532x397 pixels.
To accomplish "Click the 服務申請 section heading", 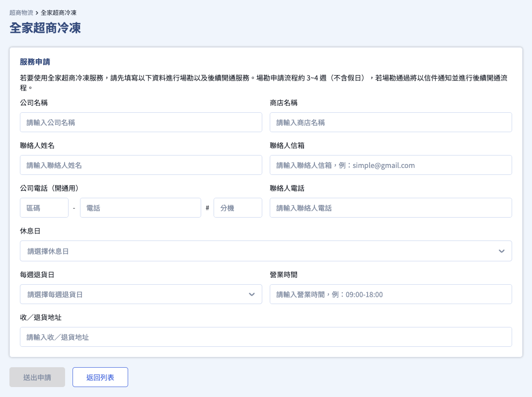I will coord(35,62).
